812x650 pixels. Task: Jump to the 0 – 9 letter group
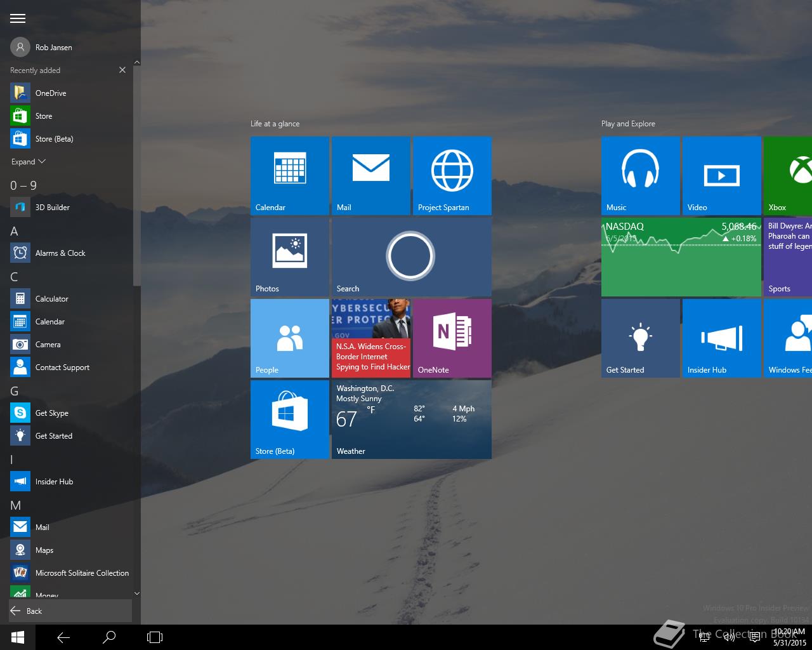click(x=23, y=185)
